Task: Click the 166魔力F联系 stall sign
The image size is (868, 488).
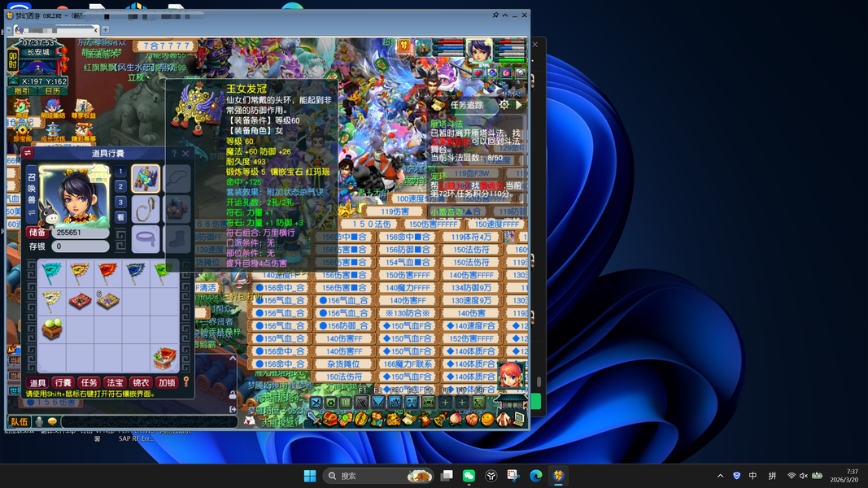Action: pyautogui.click(x=408, y=364)
